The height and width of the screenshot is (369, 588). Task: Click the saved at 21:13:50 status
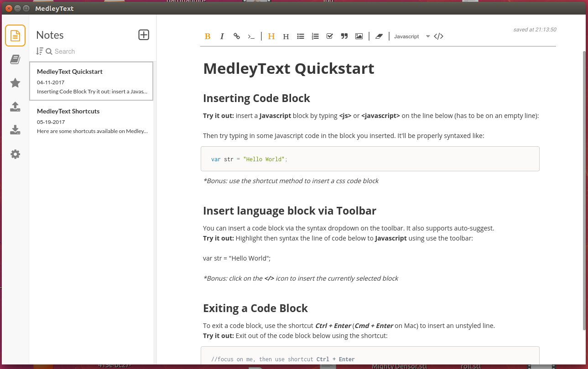click(535, 30)
